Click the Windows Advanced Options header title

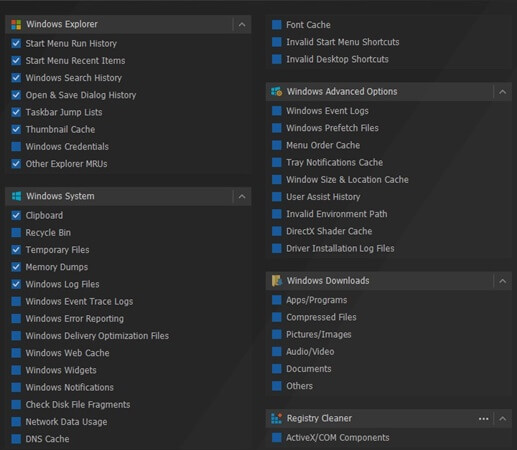click(x=342, y=92)
